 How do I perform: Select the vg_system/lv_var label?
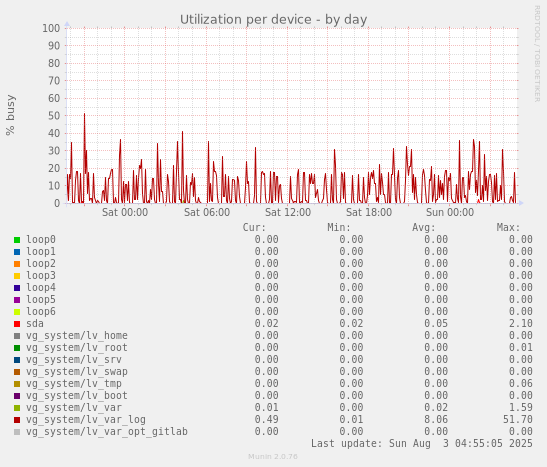(x=74, y=407)
